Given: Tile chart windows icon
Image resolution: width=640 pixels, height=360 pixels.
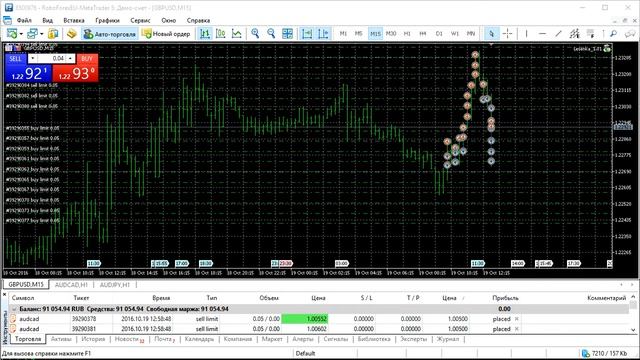Looking at the screenshot, I should coord(287,33).
